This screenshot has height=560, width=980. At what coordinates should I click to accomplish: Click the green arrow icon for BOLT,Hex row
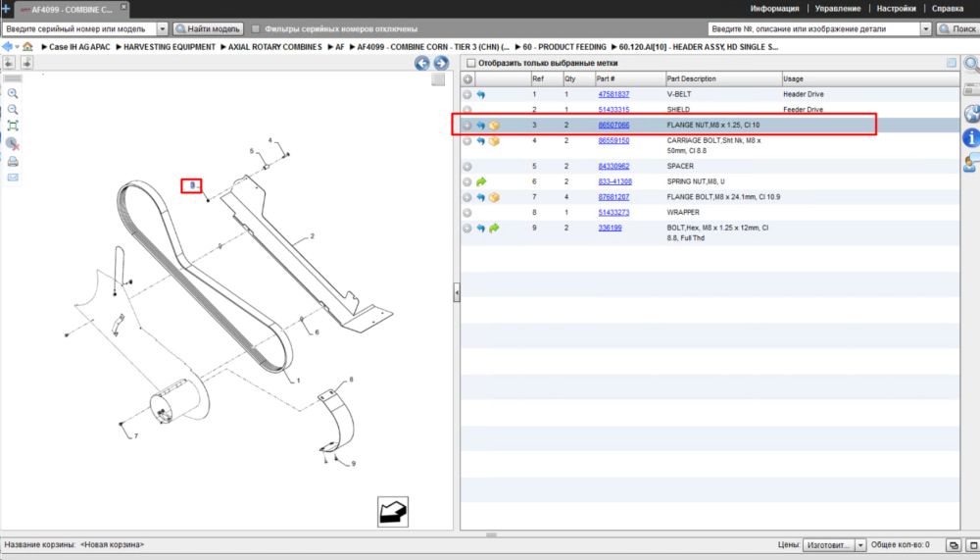(x=494, y=228)
